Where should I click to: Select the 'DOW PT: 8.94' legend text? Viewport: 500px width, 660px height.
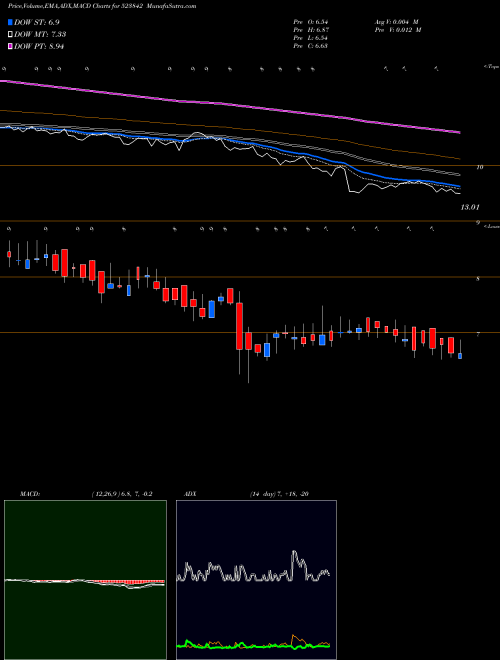click(x=39, y=46)
